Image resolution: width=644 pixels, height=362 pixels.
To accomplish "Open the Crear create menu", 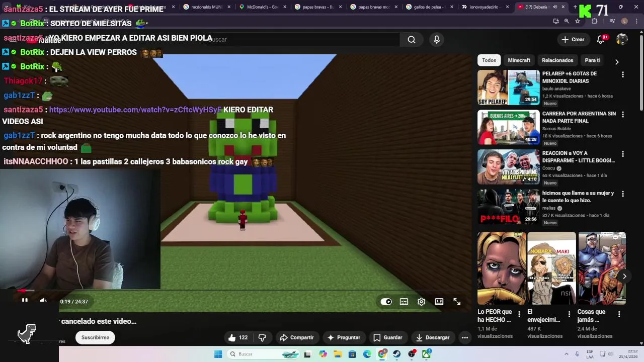I will (573, 40).
